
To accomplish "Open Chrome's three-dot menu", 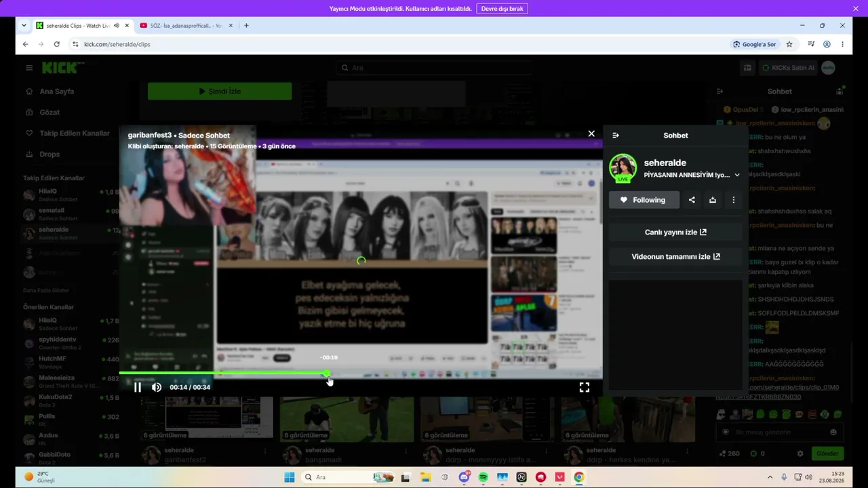I will [x=842, y=44].
